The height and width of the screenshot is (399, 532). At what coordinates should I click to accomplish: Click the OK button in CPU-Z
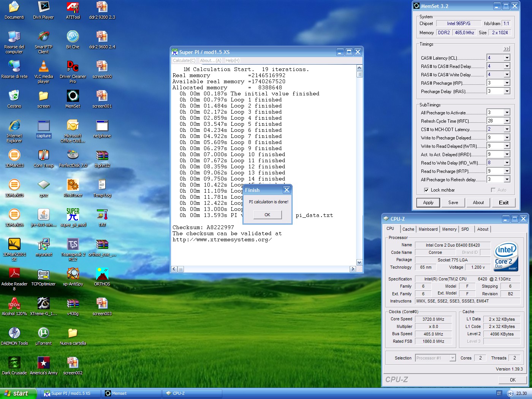[513, 380]
